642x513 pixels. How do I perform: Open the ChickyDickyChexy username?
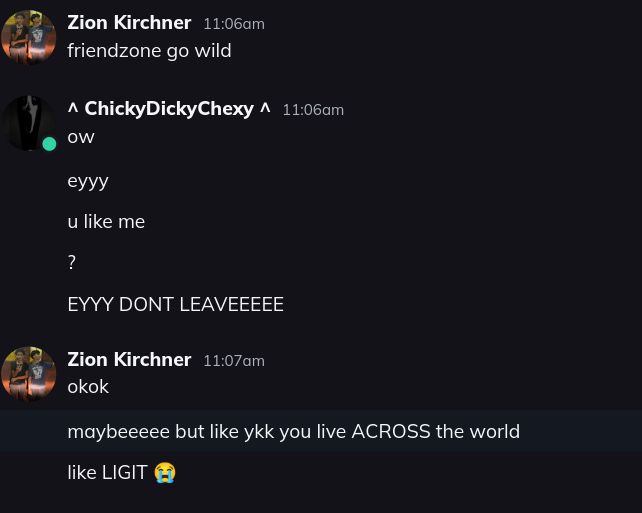click(x=169, y=108)
